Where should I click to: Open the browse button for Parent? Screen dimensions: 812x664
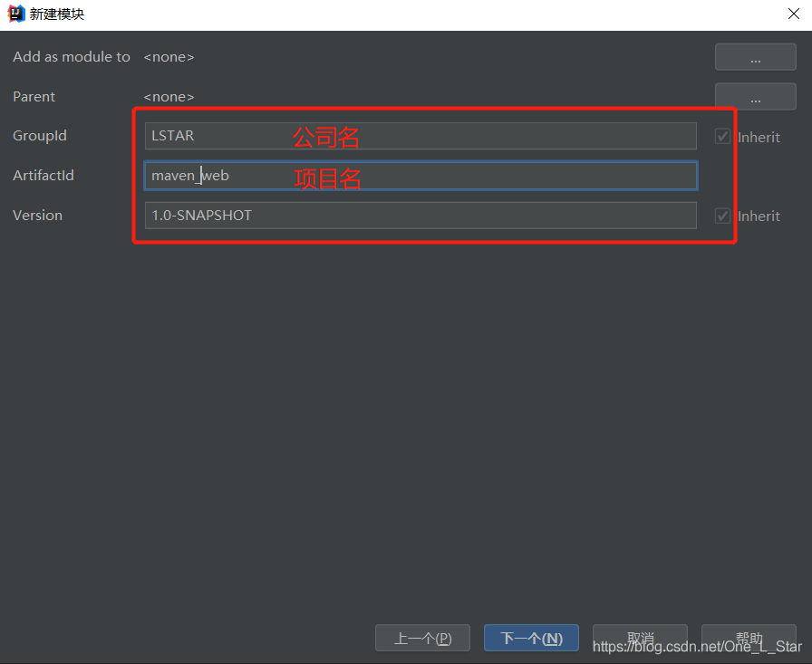(756, 96)
